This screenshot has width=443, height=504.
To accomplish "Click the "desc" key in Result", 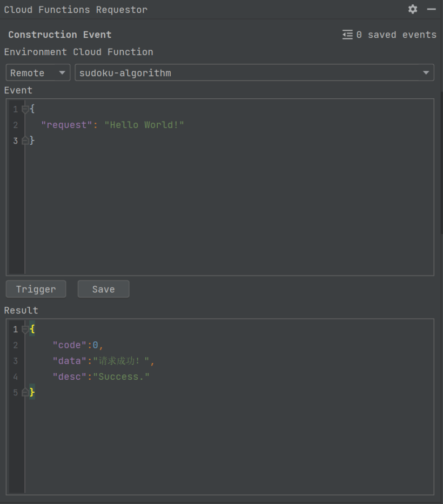I will tap(70, 377).
